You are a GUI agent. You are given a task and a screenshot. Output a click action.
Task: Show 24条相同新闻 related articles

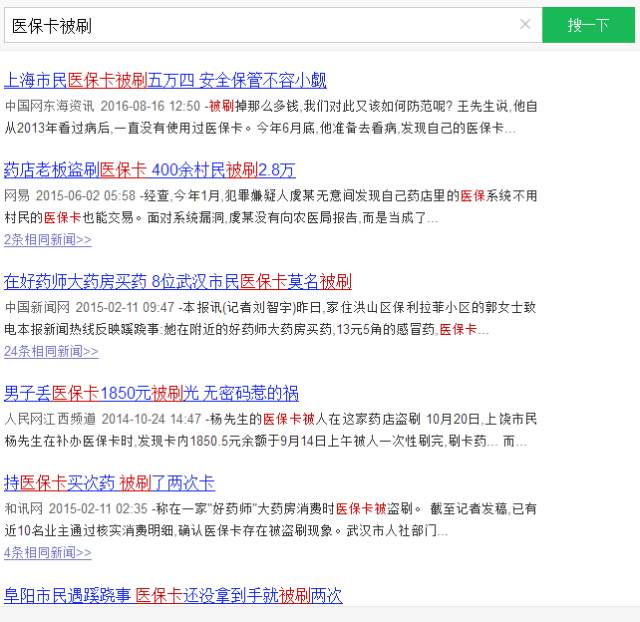51,351
